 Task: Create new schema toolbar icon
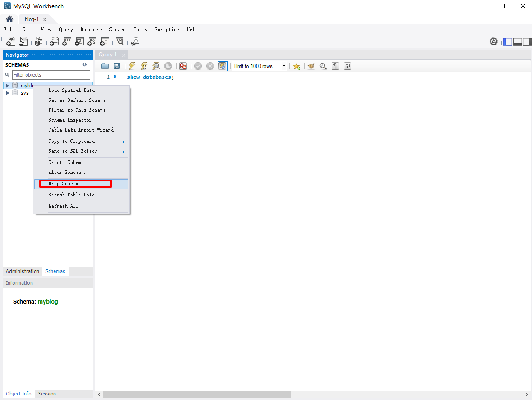(54, 42)
